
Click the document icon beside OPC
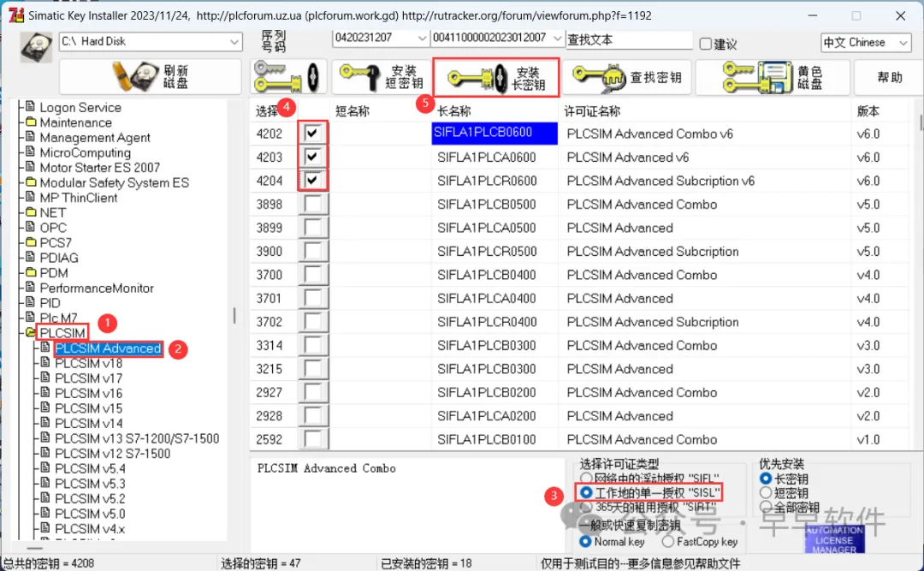coord(31,227)
